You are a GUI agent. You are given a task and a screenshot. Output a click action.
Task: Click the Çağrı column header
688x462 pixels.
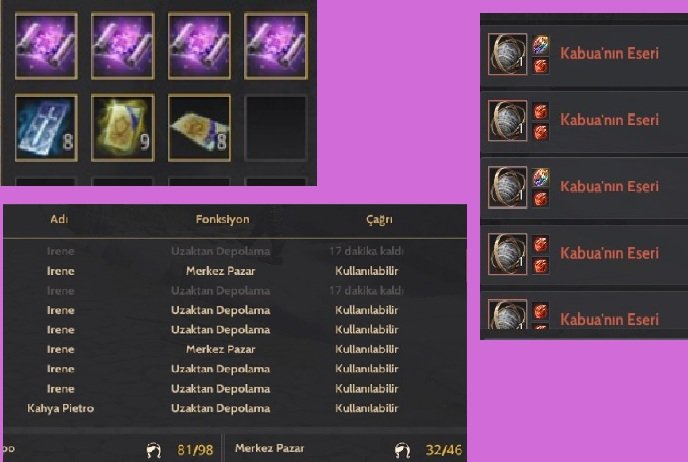coord(380,219)
